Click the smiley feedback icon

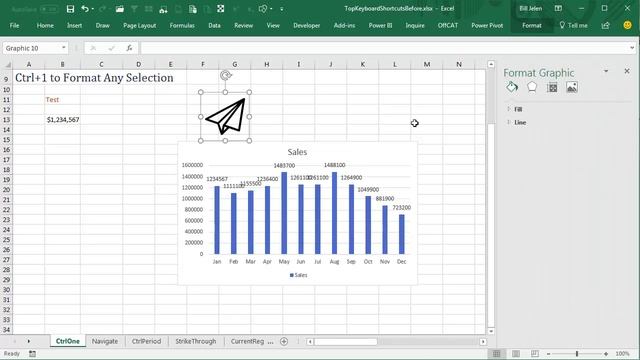[x=627, y=25]
